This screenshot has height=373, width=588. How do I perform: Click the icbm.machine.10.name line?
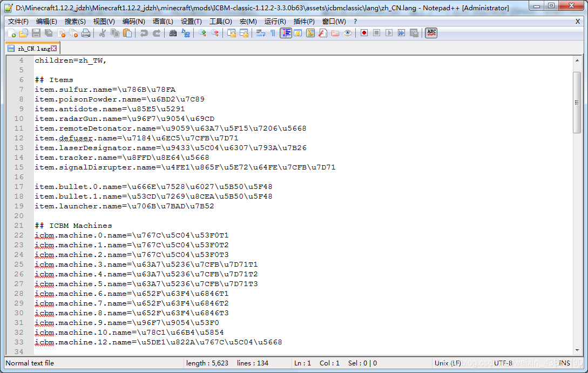130,333
